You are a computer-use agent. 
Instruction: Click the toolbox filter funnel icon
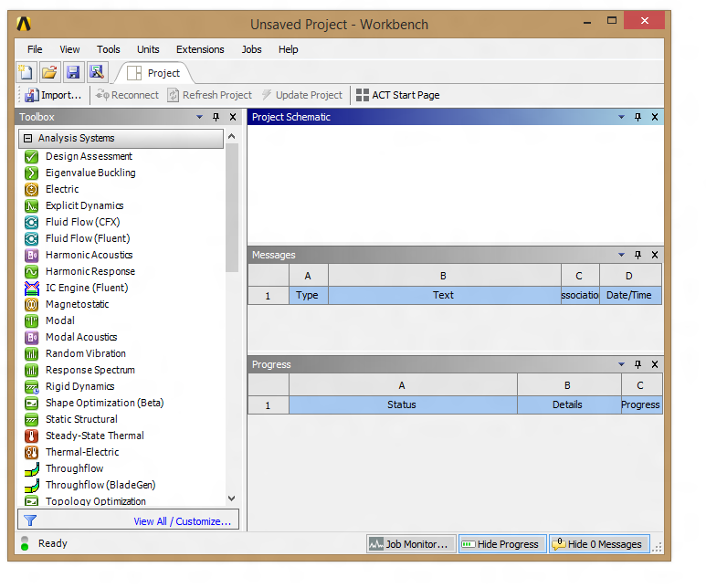(30, 520)
